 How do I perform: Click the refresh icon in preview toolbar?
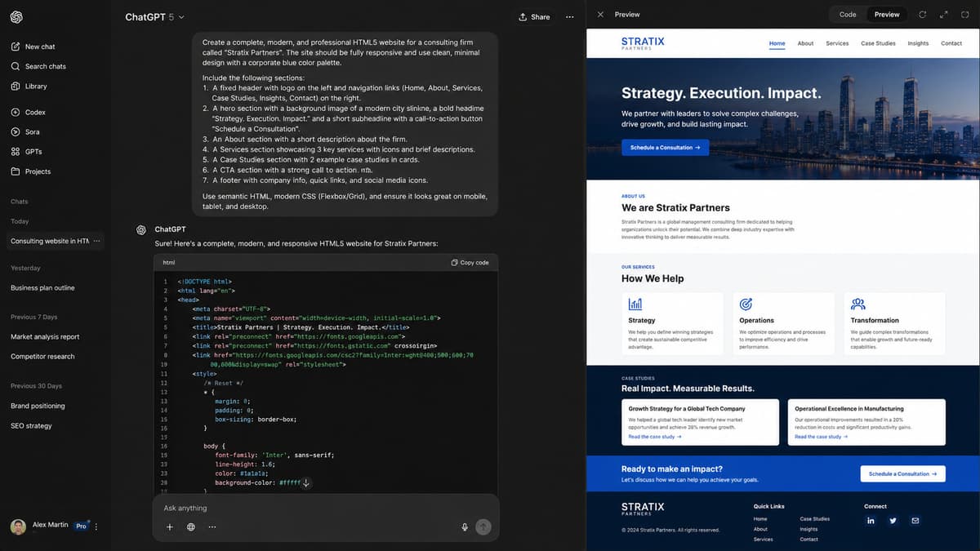click(x=923, y=15)
